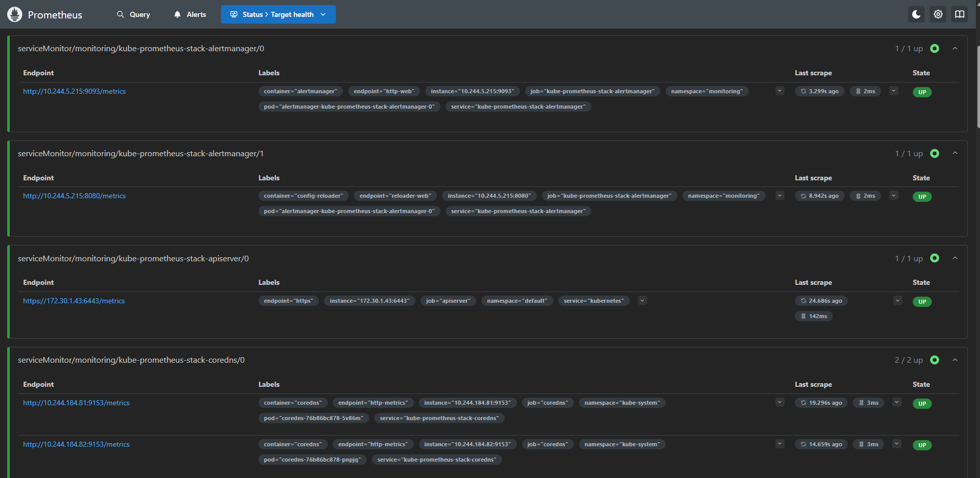Click the service="kubernetes" label badge
The width and height of the screenshot is (980, 478).
tap(594, 301)
